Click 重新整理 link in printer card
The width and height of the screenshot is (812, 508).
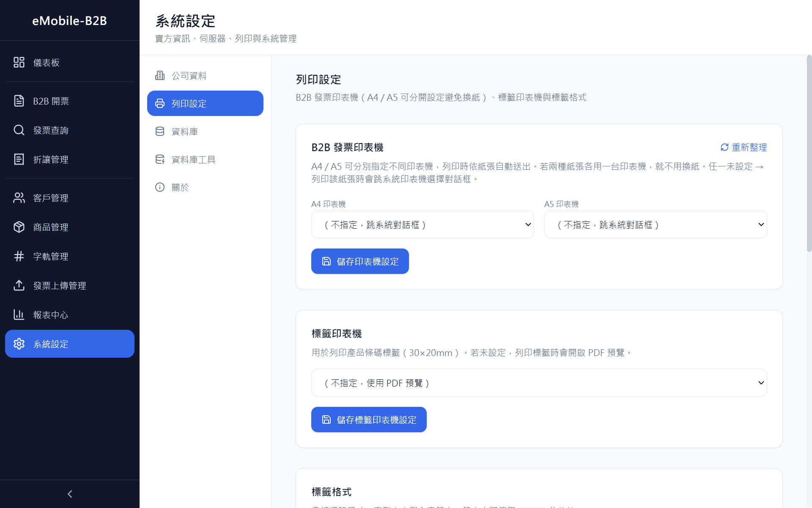coord(743,147)
